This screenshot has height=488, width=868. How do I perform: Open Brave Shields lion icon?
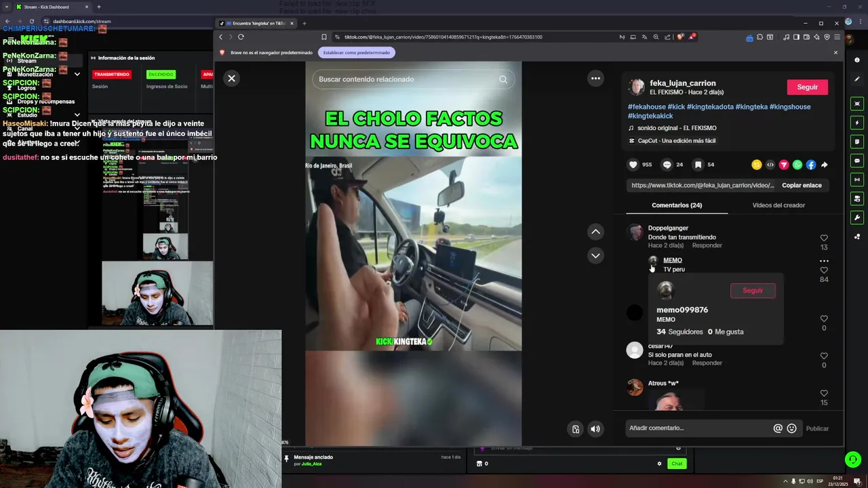click(680, 37)
